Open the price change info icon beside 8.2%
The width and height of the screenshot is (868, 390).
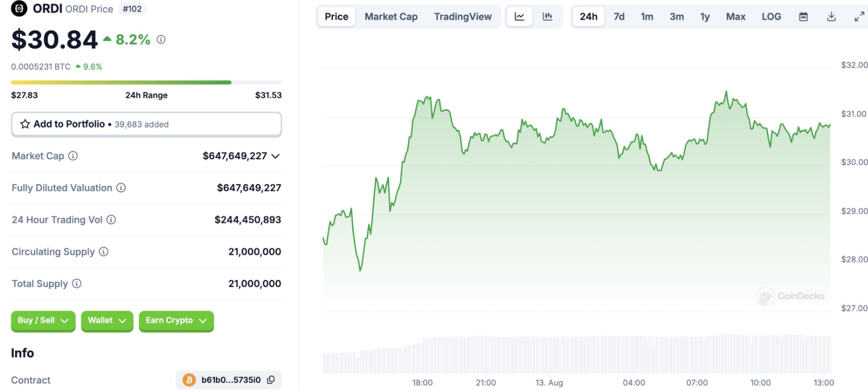click(161, 40)
